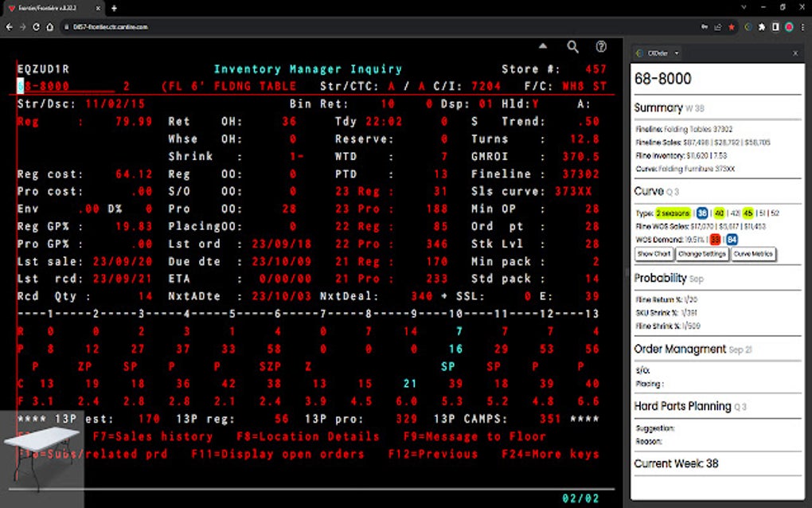Open a new browser tab

(x=114, y=8)
